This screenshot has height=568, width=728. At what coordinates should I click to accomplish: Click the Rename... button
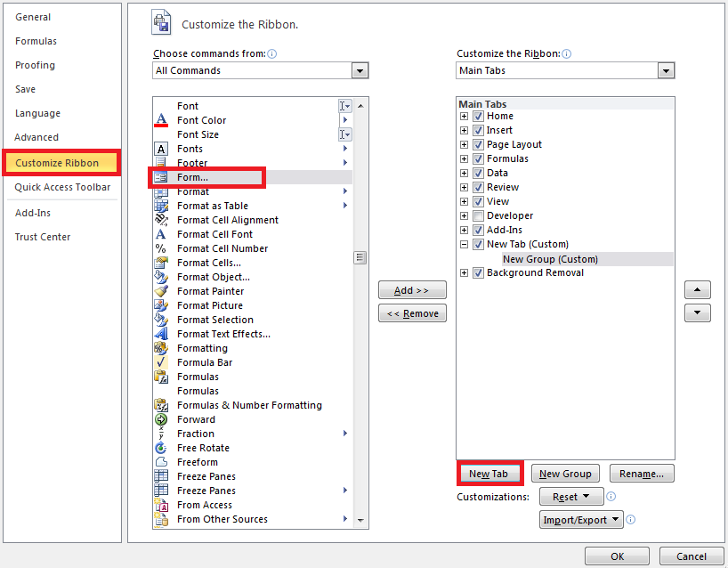click(641, 474)
